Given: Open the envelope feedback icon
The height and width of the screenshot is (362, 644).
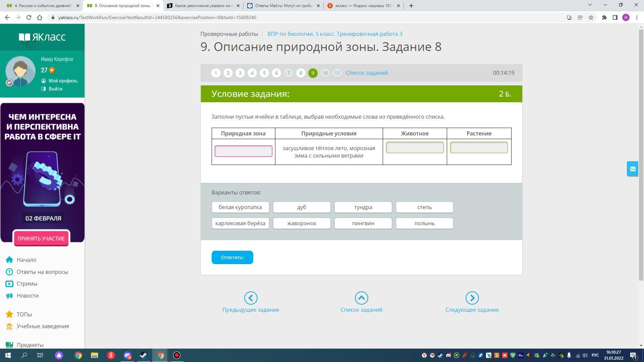Looking at the screenshot, I should coord(633,169).
